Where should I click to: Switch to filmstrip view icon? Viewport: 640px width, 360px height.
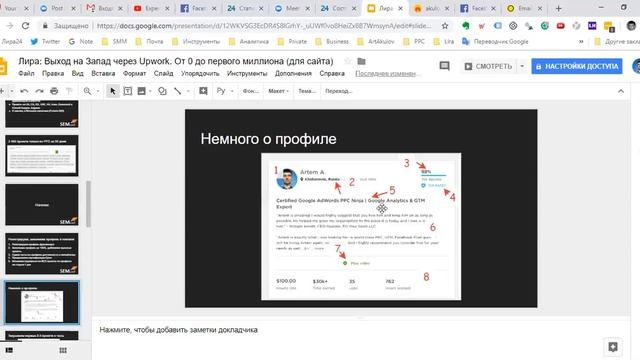click(9, 350)
